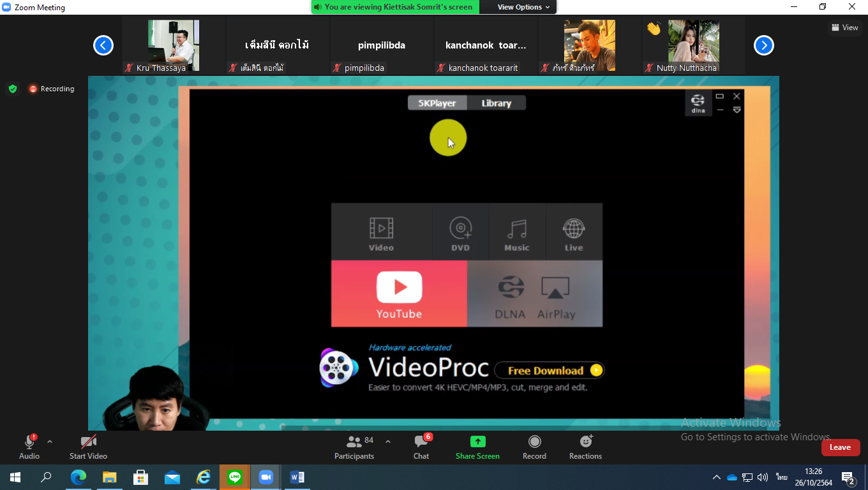868x490 pixels.
Task: Click the Recording indicator
Action: (52, 89)
